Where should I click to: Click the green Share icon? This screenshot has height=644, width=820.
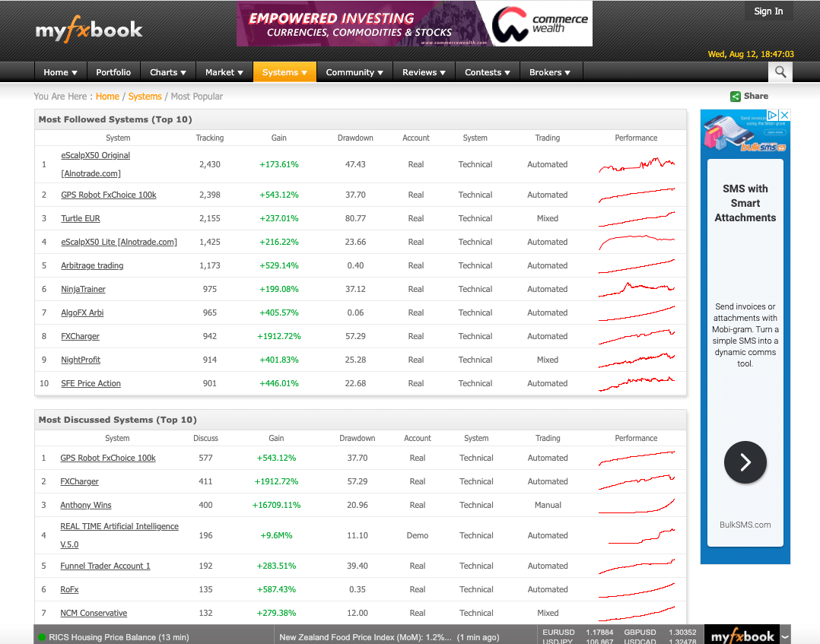[x=736, y=96]
